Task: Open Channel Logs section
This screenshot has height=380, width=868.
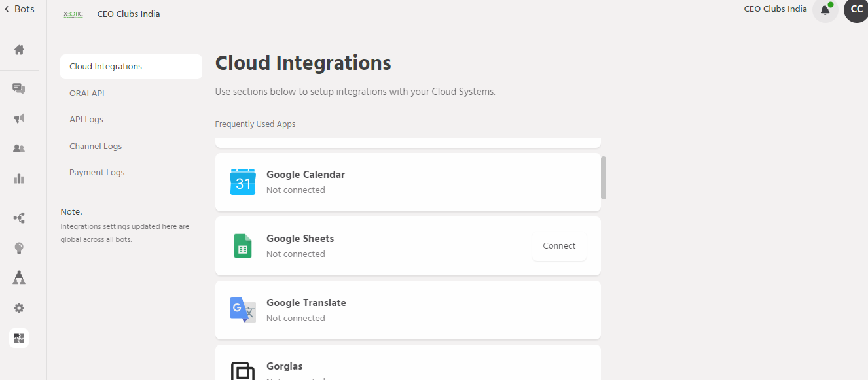Action: 96,147
